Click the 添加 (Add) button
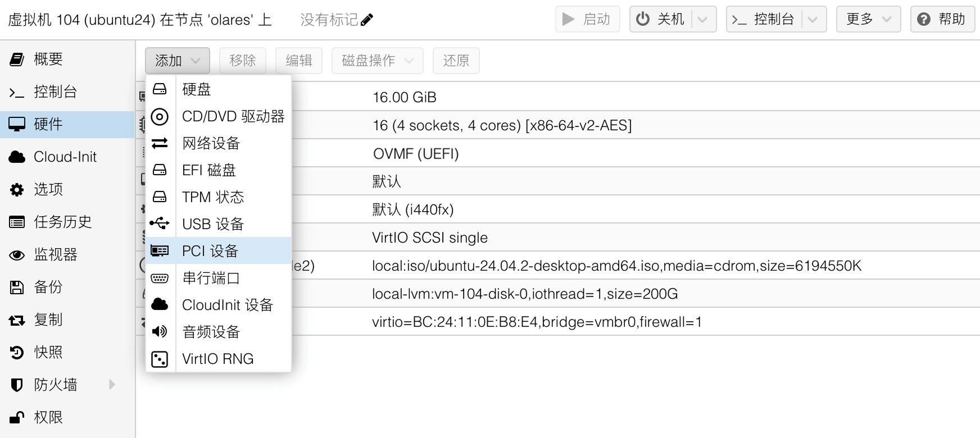980x438 pixels. click(x=177, y=61)
